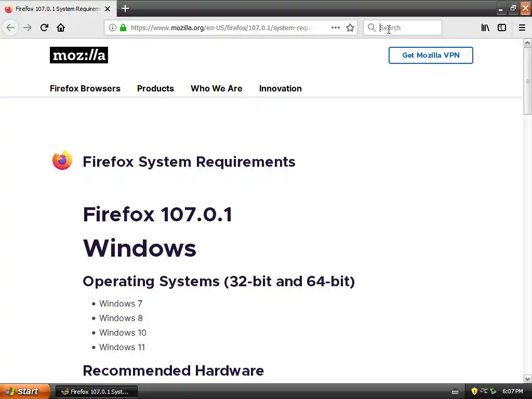Image resolution: width=532 pixels, height=399 pixels.
Task: Click the Windows 10 list item
Action: tap(123, 332)
